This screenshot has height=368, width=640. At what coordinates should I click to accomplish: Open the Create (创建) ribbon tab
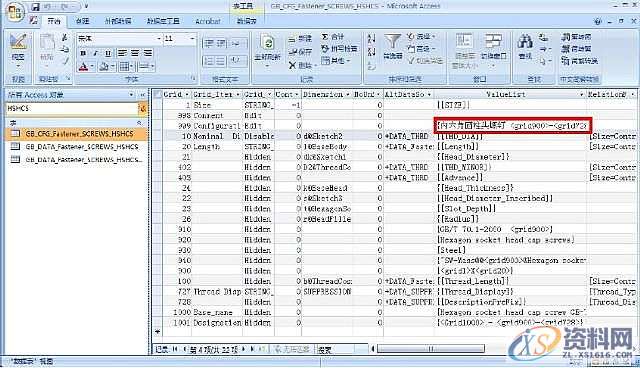(82, 21)
